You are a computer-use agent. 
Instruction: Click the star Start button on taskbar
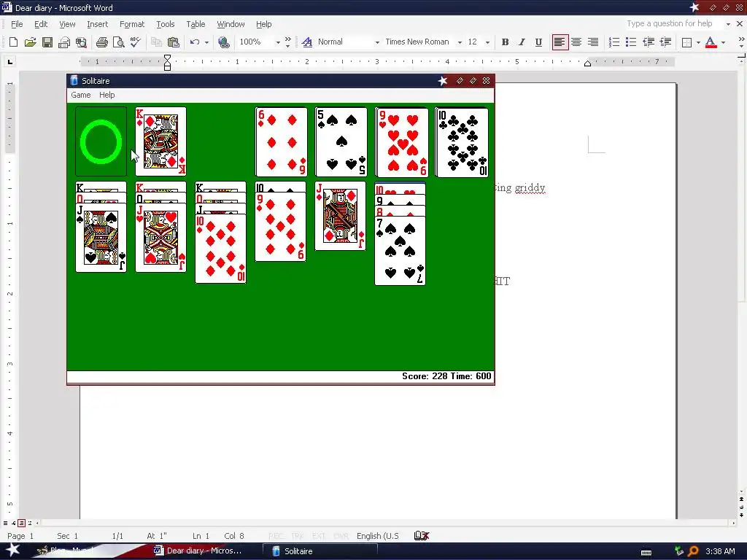13,550
